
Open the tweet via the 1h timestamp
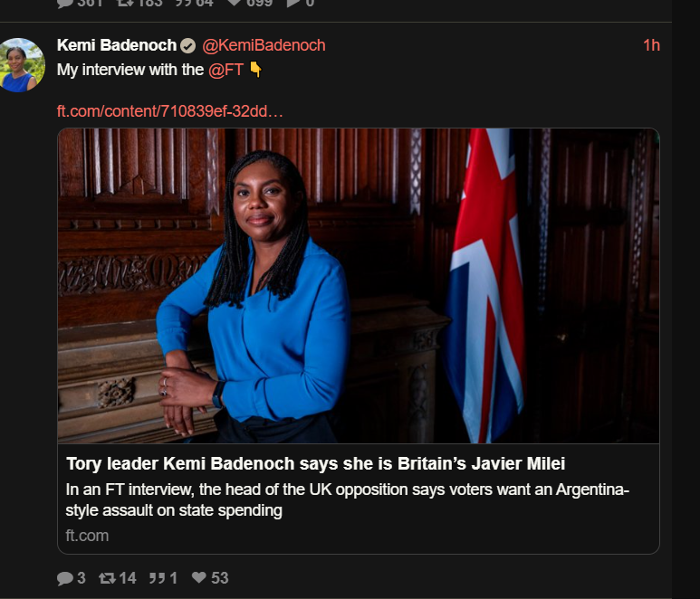point(651,45)
